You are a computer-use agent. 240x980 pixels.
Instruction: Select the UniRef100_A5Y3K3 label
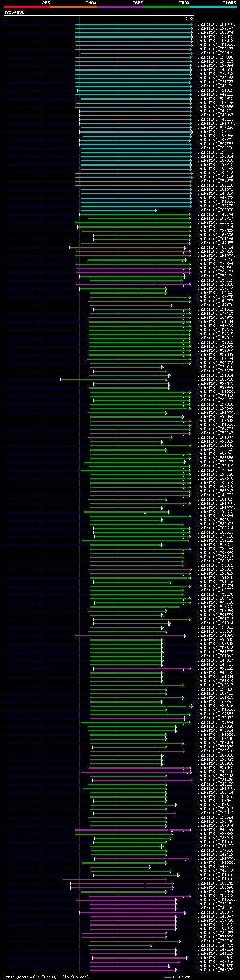coord(215,896)
